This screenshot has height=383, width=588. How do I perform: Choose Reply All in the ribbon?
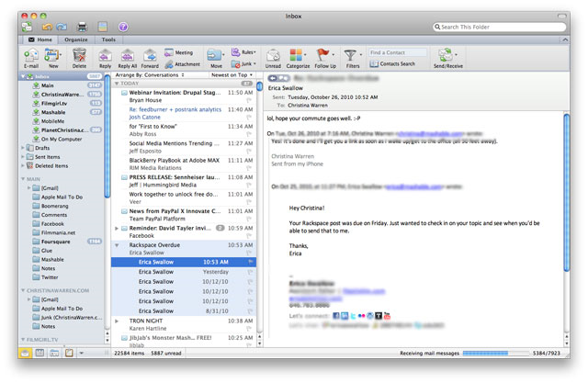(128, 59)
